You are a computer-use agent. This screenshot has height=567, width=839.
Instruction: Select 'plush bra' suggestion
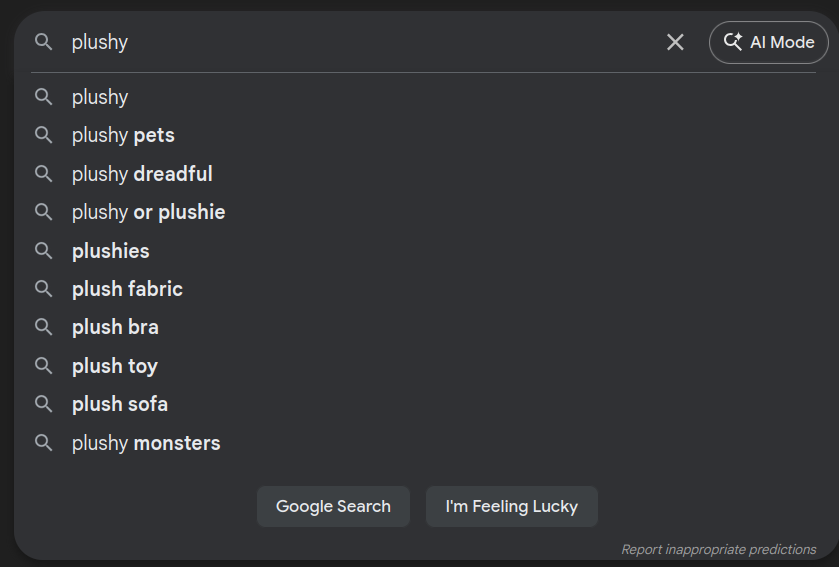tap(115, 327)
